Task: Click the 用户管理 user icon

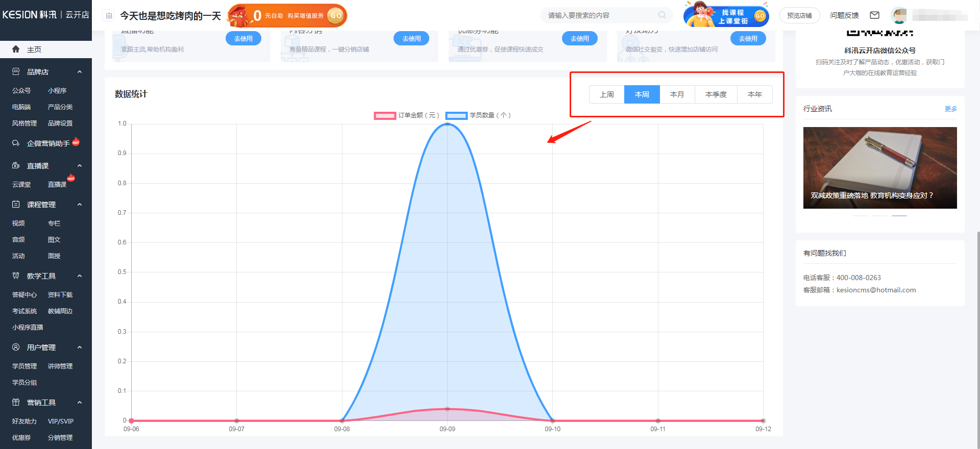Action: 16,347
